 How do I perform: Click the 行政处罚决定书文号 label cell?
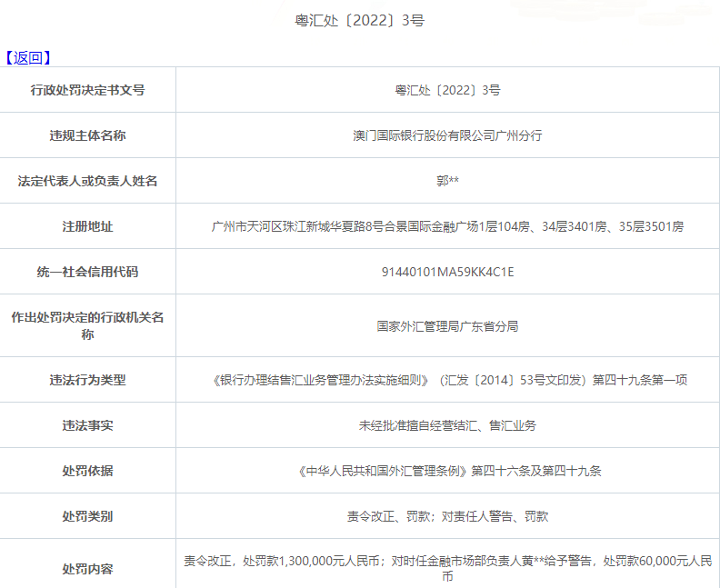click(87, 90)
